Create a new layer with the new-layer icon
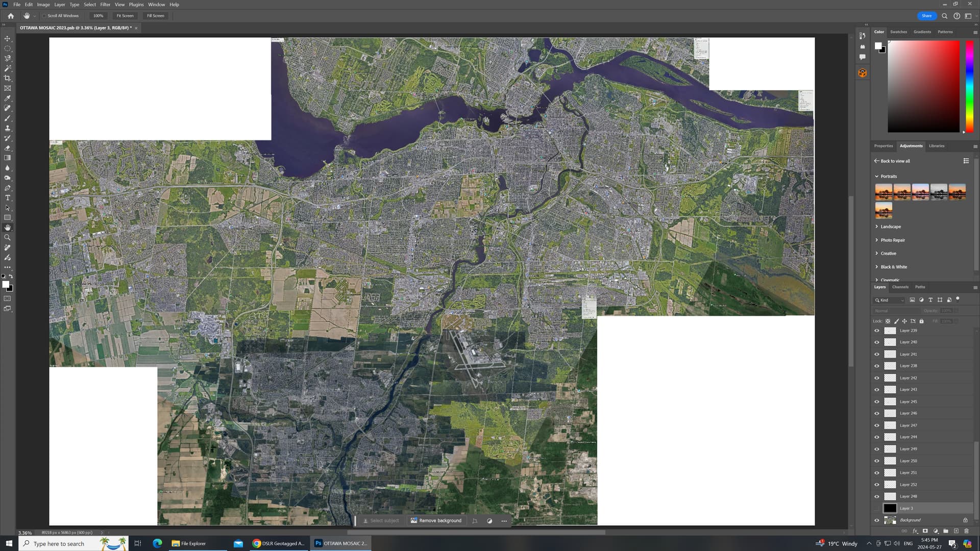The height and width of the screenshot is (551, 980). click(956, 531)
